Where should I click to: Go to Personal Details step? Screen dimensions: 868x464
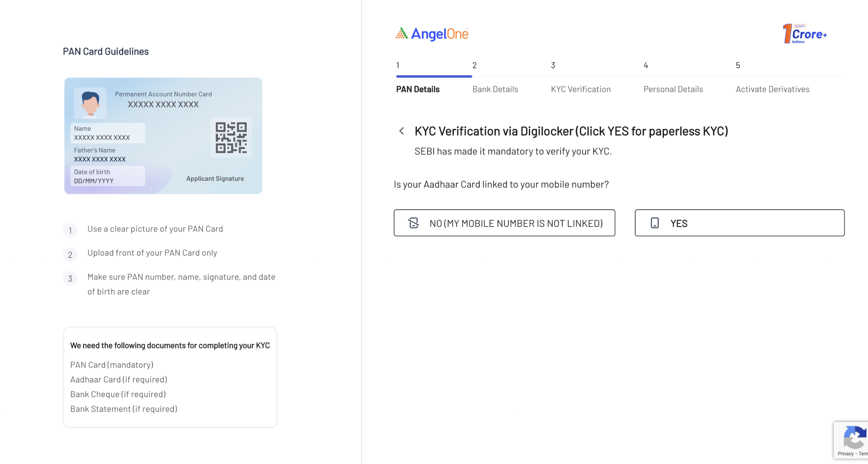[x=673, y=89]
